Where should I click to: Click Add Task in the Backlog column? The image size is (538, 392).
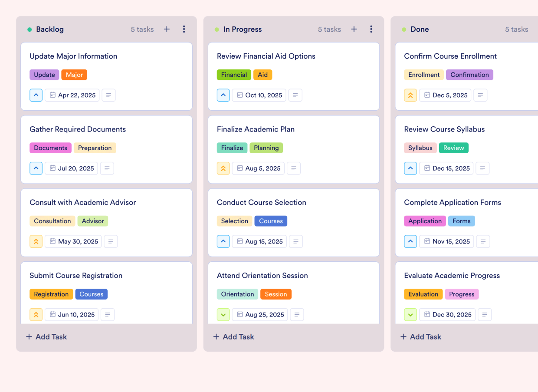(x=46, y=336)
